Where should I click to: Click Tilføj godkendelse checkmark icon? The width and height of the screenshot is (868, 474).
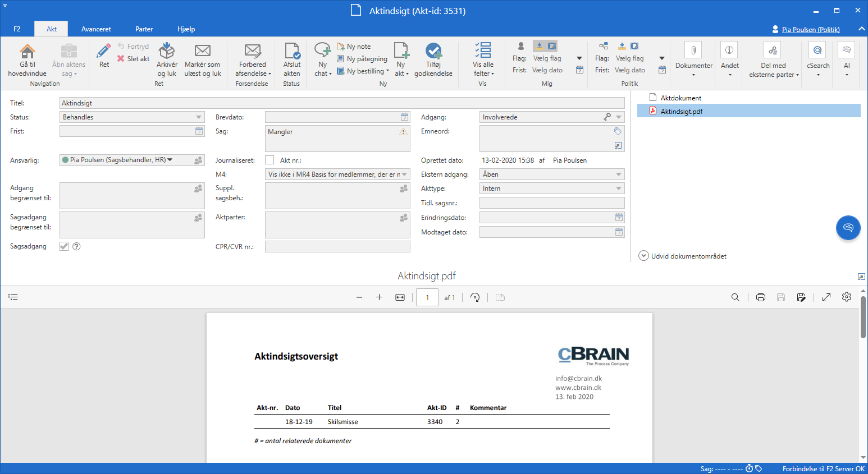(433, 52)
